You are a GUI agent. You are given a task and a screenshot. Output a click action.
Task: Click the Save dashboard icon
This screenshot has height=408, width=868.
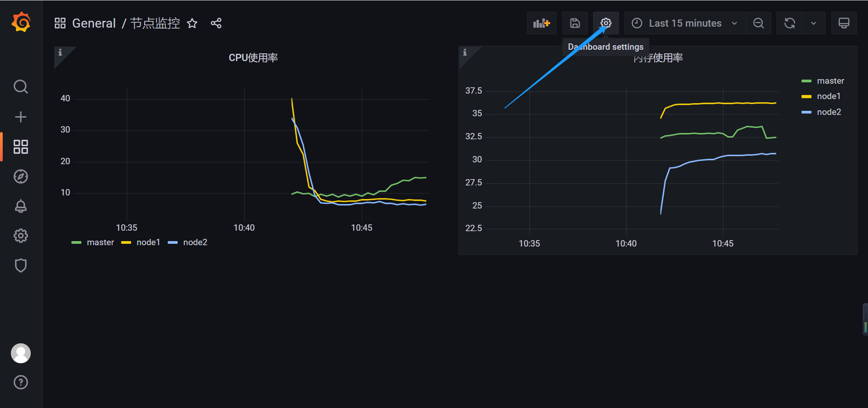(x=575, y=23)
